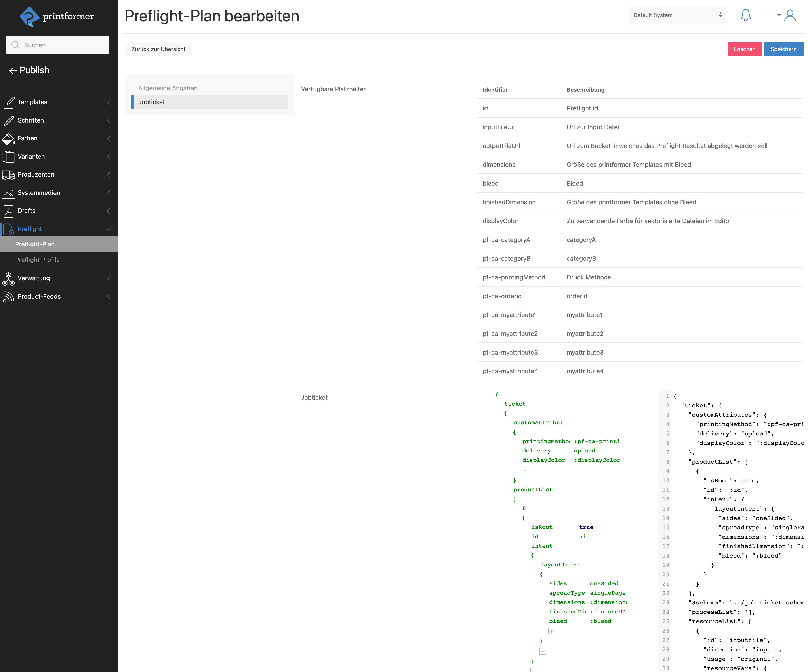
Task: Click the Product-Feeds RSS icon
Action: [x=8, y=297]
